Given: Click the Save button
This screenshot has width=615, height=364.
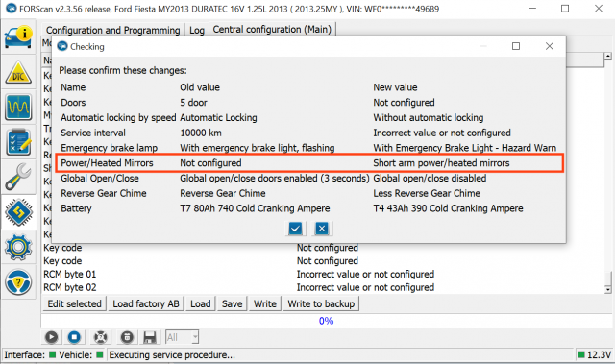Looking at the screenshot, I should [232, 303].
